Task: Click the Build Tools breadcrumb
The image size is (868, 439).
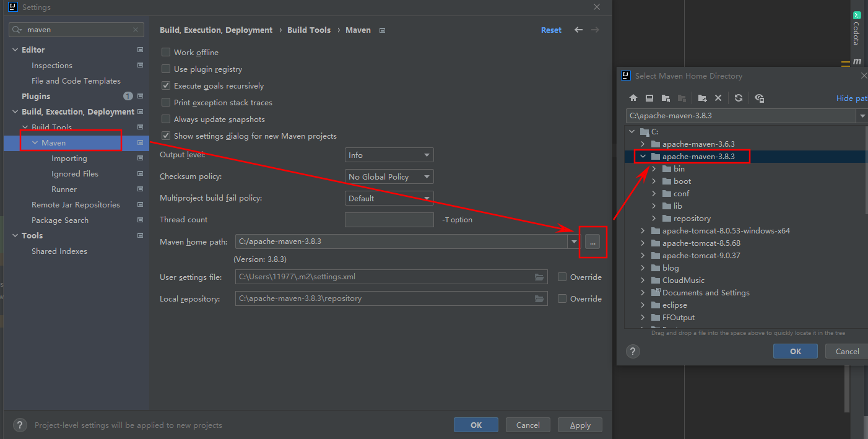Action: click(x=309, y=30)
